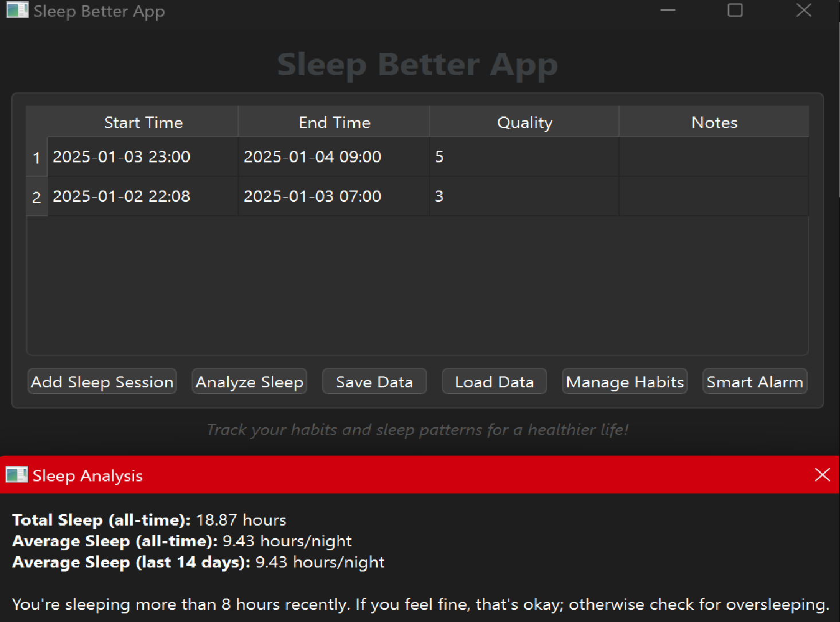Open Manage Habits
The width and height of the screenshot is (840, 622).
(x=625, y=382)
